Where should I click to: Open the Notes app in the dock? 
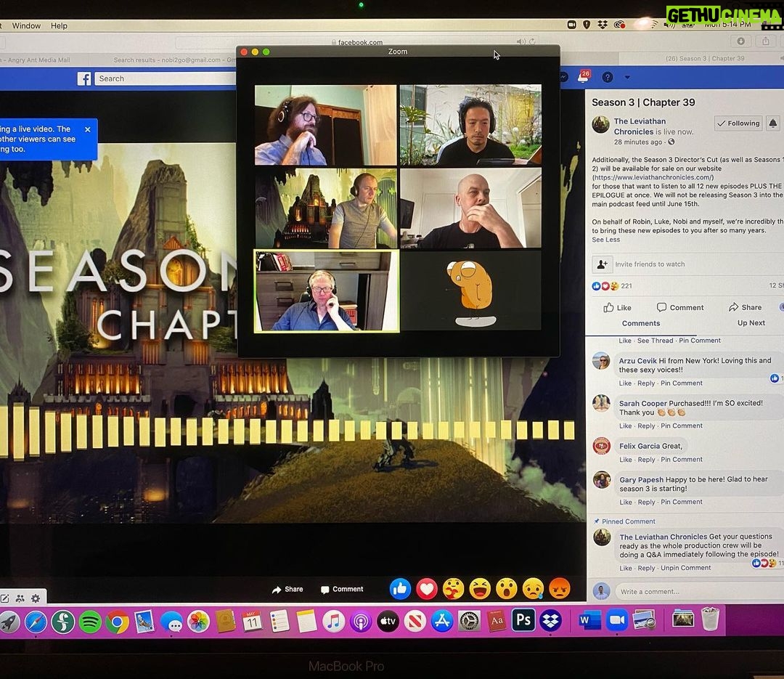[x=306, y=621]
